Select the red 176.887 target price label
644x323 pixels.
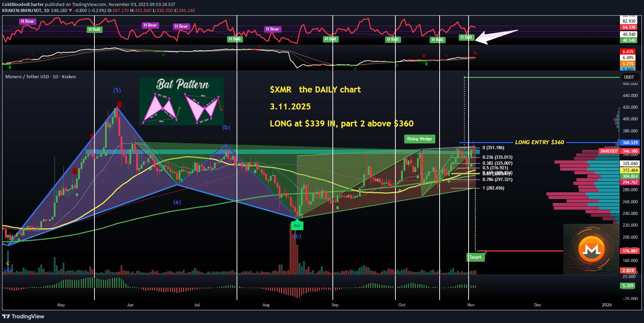[x=630, y=251]
